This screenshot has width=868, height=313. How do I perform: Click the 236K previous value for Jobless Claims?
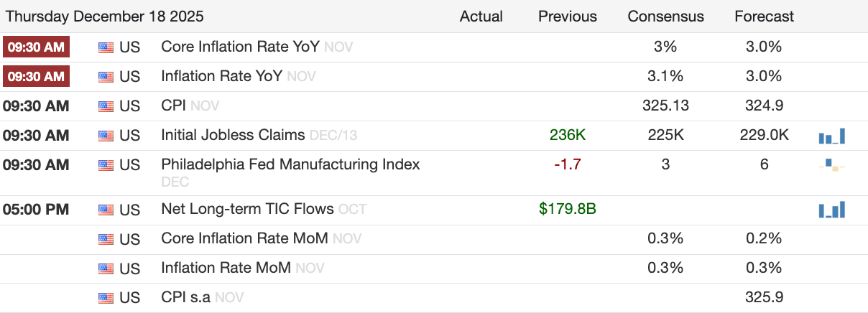click(567, 135)
